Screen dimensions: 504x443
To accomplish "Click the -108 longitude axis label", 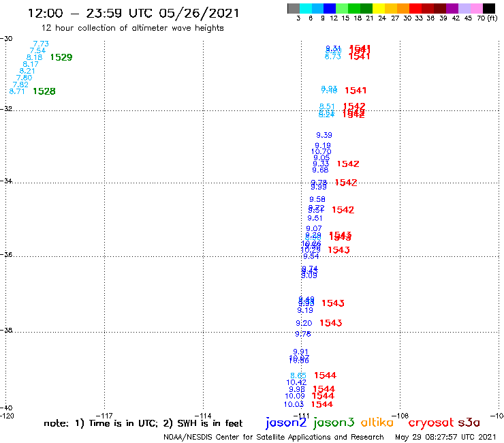I will pos(400,416).
